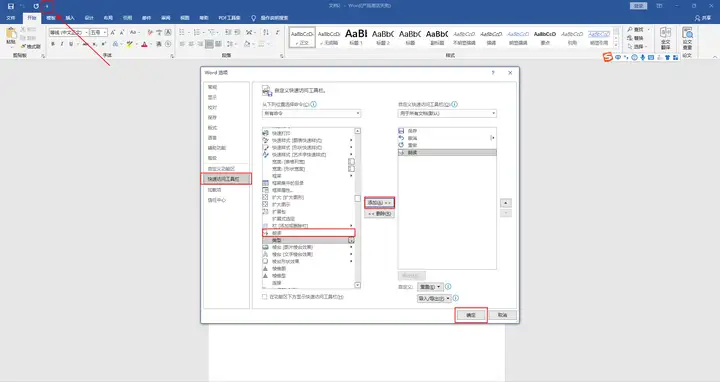Open the Reset dropdown button in dialog

pyautogui.click(x=430, y=287)
